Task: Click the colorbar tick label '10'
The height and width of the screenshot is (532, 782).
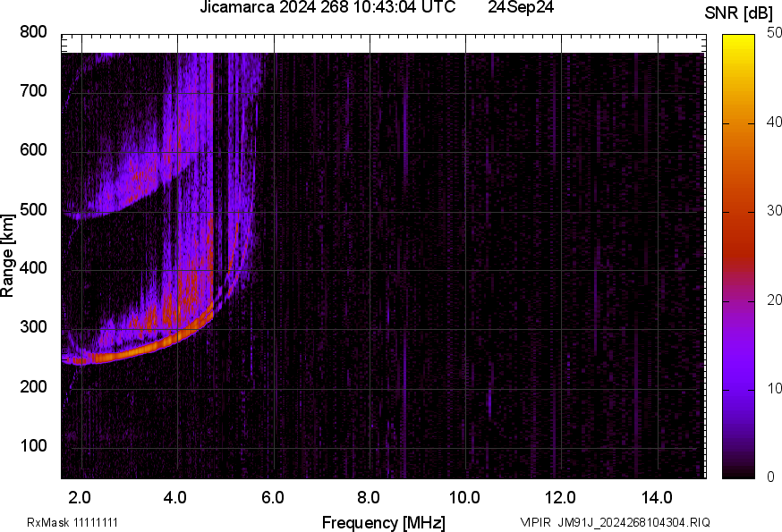Action: click(774, 388)
